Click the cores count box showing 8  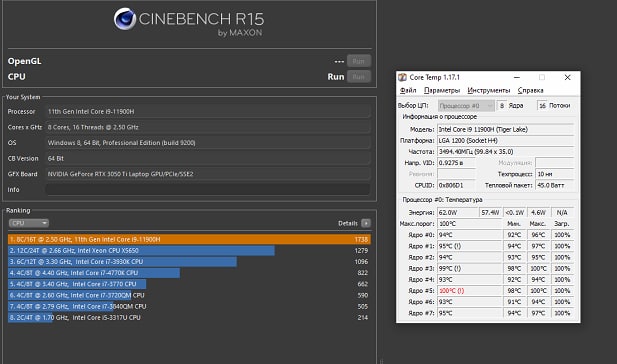502,105
